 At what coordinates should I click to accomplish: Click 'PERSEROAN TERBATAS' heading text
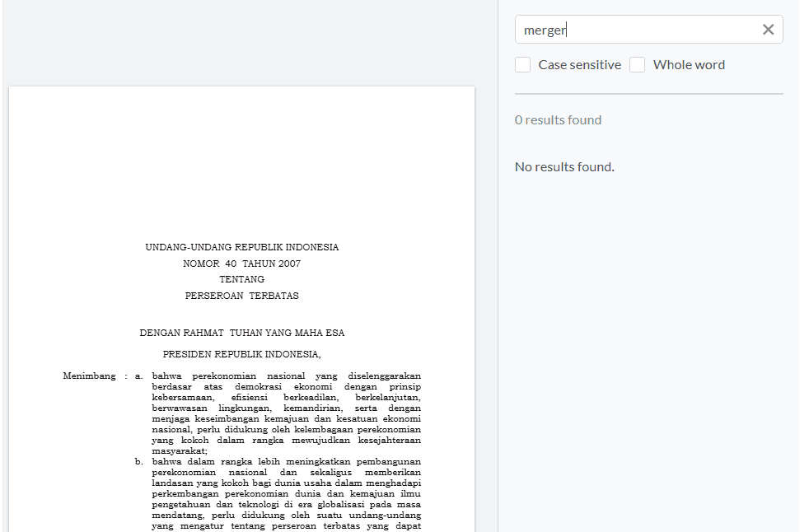tap(242, 295)
